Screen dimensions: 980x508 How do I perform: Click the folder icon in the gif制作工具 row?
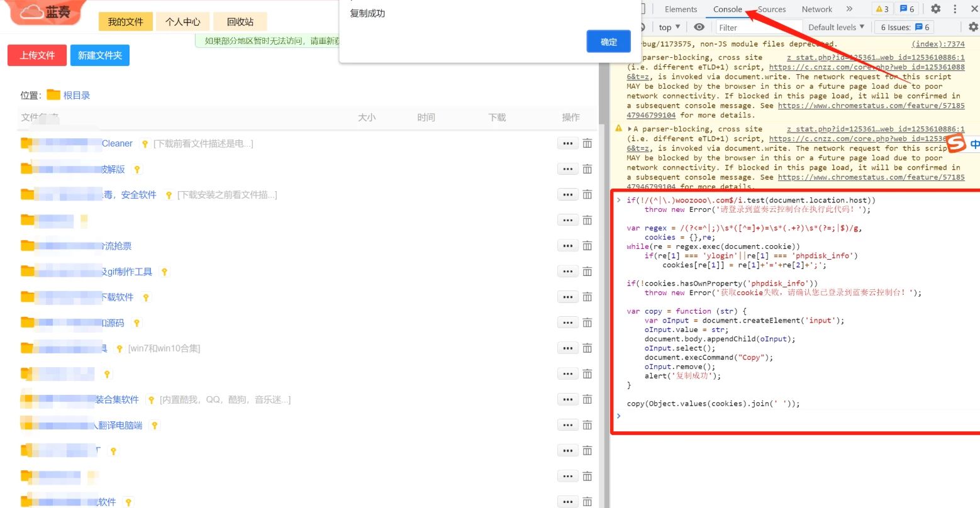(x=27, y=271)
